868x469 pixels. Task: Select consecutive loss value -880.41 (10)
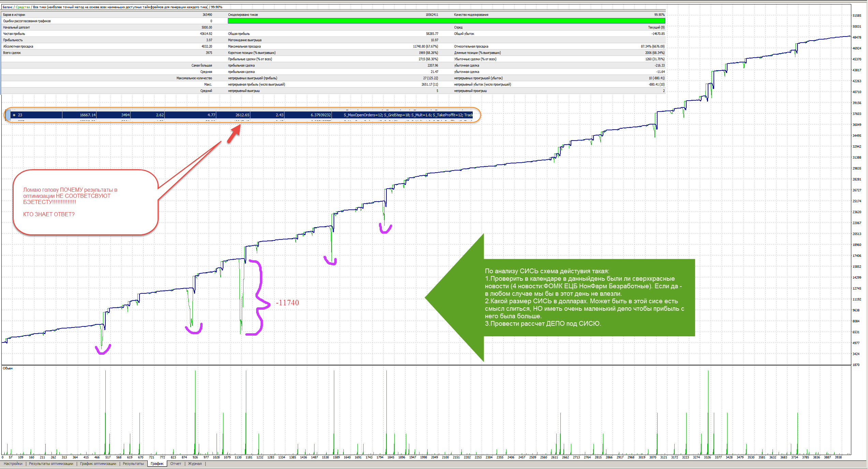point(657,85)
